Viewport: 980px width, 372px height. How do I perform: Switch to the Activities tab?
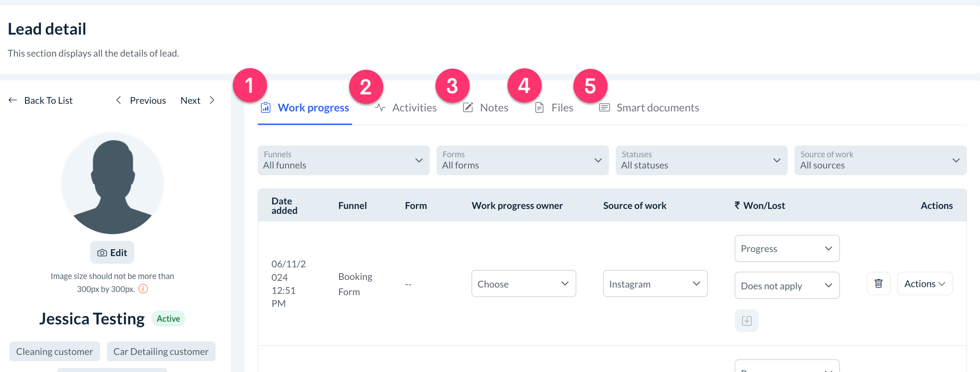(406, 108)
